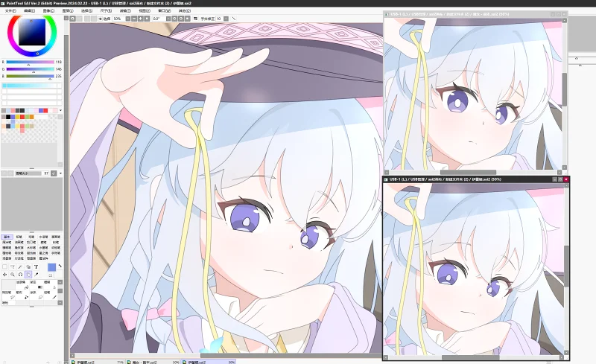Click the brush size list icon
This screenshot has height=364, width=596.
[54, 173]
